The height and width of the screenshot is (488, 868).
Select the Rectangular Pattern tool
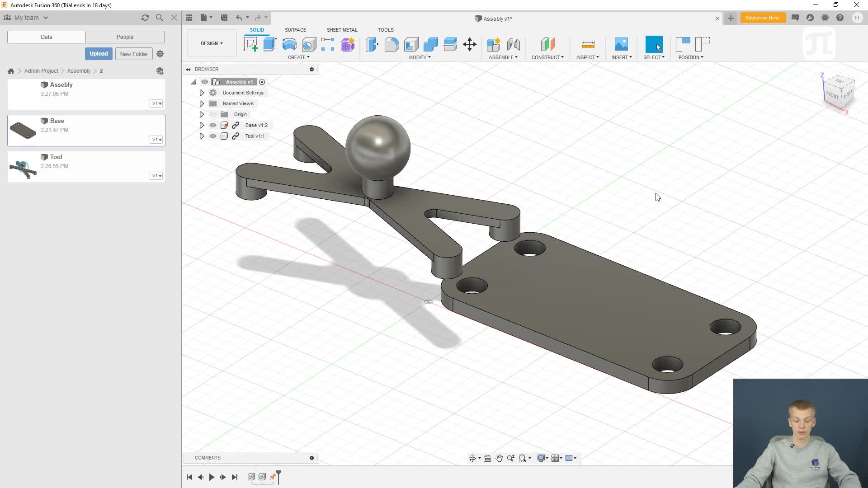tap(328, 44)
